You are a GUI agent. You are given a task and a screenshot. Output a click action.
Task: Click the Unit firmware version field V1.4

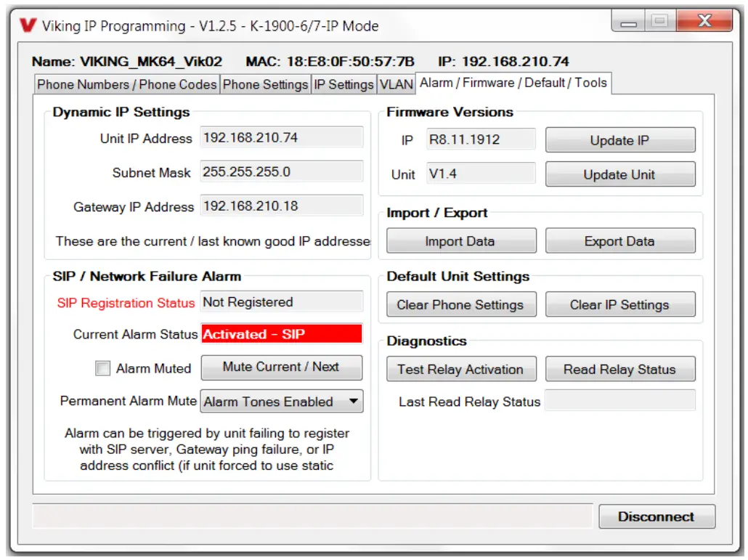coord(480,174)
